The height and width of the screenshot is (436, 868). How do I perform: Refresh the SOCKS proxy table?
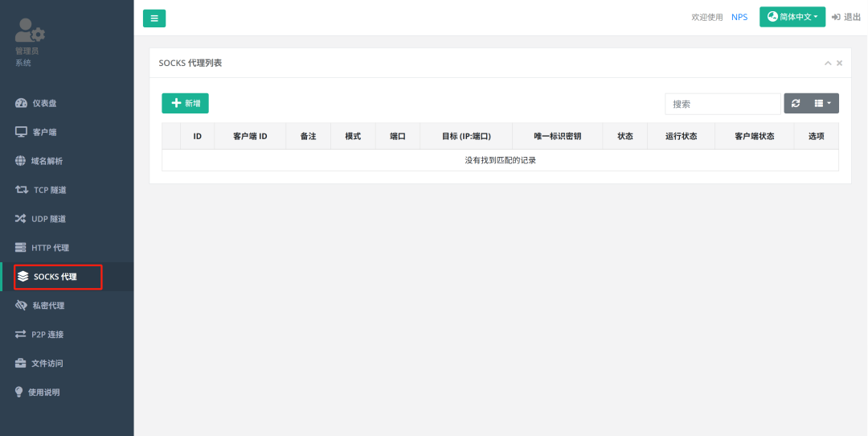click(796, 103)
